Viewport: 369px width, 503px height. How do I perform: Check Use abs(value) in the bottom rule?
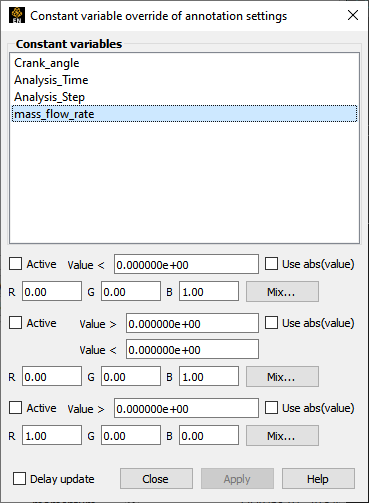point(271,408)
